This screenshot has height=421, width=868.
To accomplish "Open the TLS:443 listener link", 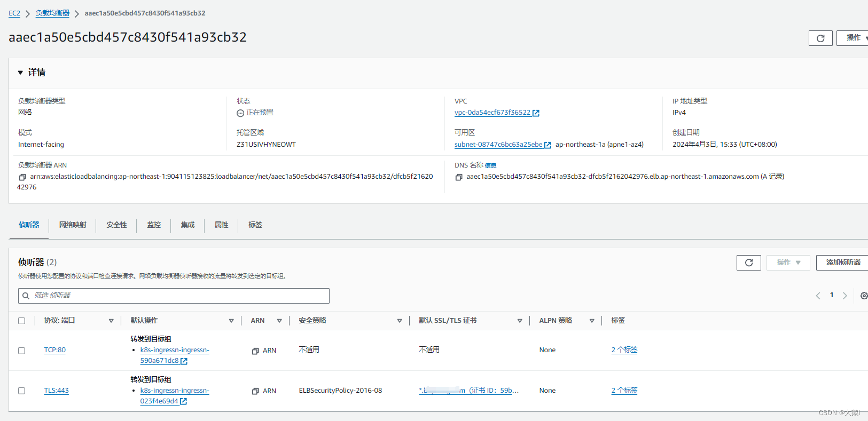I will 57,391.
